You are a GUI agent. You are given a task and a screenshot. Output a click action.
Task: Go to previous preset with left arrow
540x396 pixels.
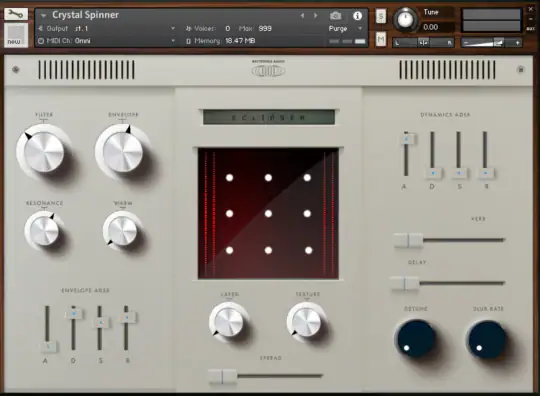click(302, 16)
